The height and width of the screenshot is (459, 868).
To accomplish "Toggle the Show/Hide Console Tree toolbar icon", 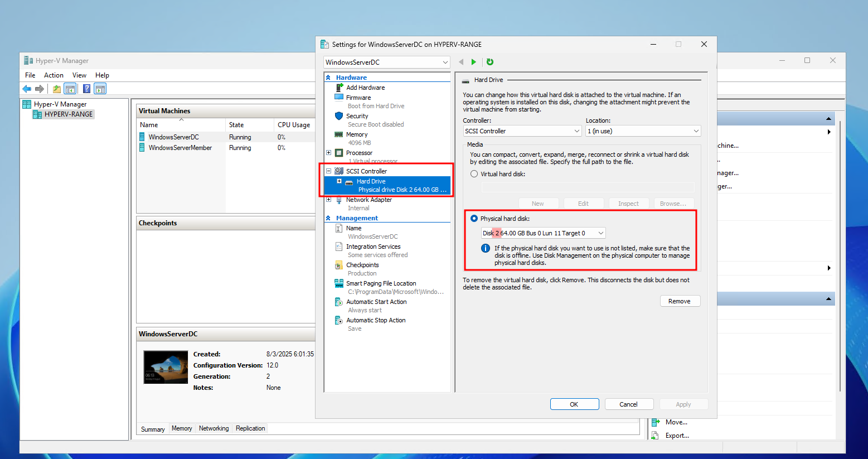I will coord(70,89).
